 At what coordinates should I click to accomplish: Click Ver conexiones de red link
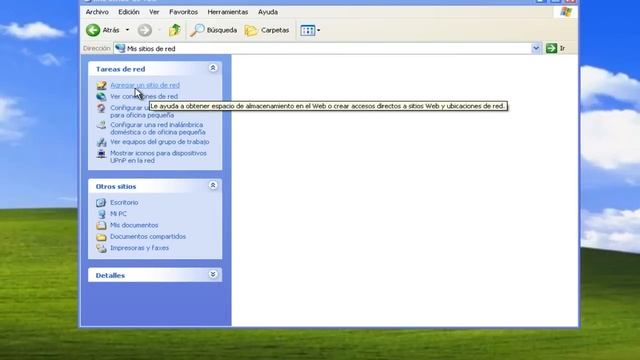coord(144,97)
